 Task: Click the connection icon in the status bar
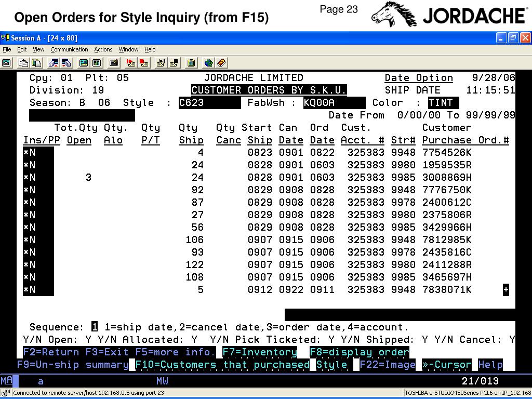pyautogui.click(x=6, y=393)
